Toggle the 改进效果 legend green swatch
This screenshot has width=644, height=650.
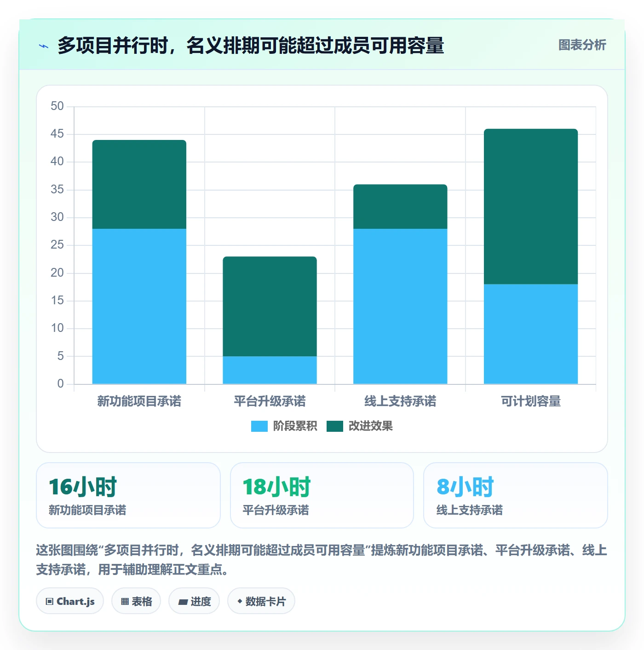pos(334,426)
